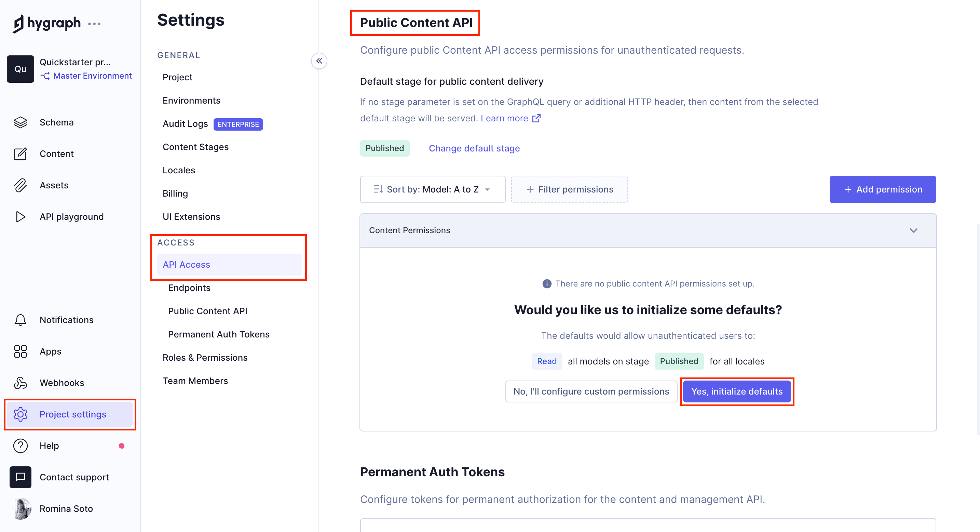980x532 pixels.
Task: Open the Sort by Model dropdown
Action: [433, 189]
